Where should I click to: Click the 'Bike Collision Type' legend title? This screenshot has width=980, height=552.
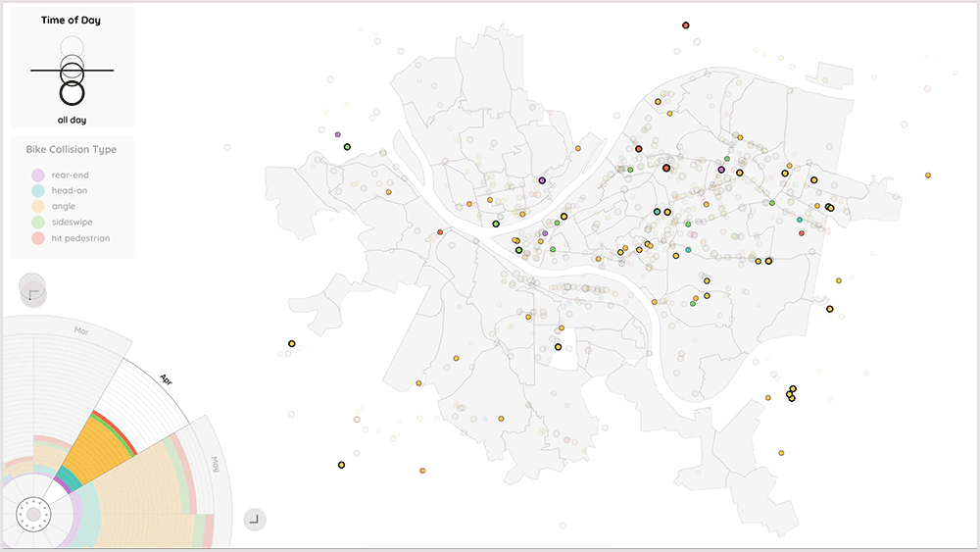(72, 149)
